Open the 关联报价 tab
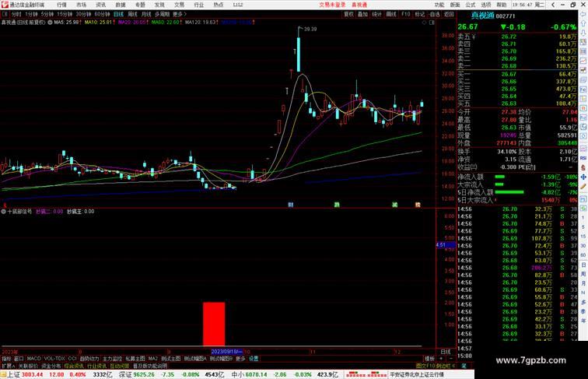This screenshot has height=379, width=588. [28, 366]
